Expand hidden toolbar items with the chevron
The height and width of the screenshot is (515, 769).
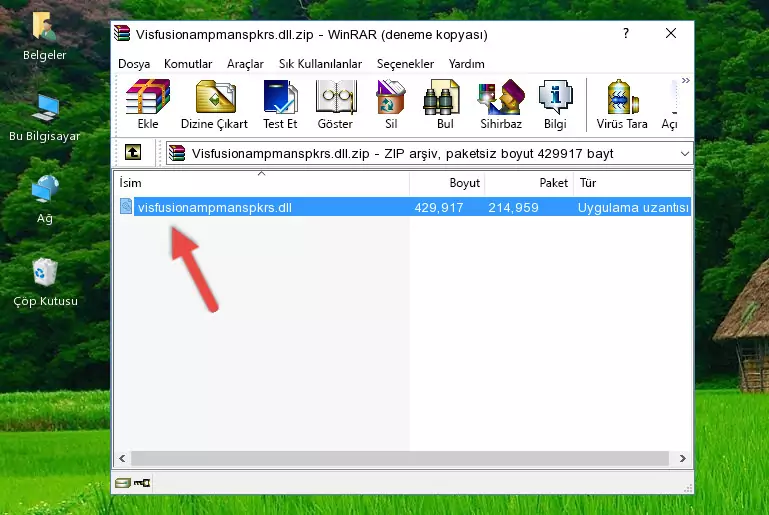coord(686,80)
